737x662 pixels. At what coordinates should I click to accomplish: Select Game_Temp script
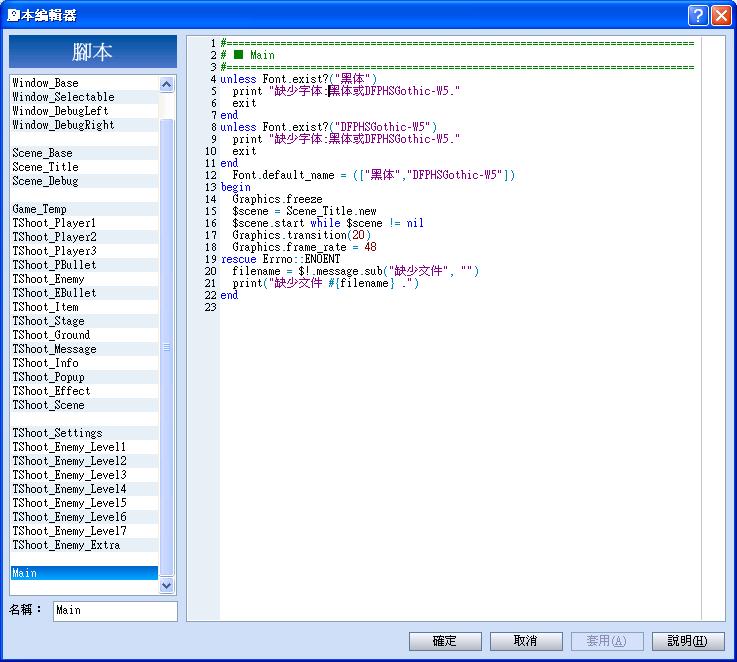tap(84, 209)
